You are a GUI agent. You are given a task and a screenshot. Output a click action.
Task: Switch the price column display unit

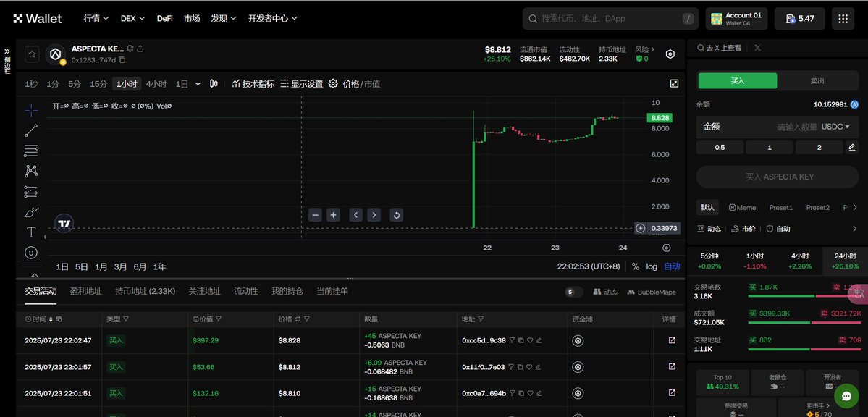(x=298, y=319)
